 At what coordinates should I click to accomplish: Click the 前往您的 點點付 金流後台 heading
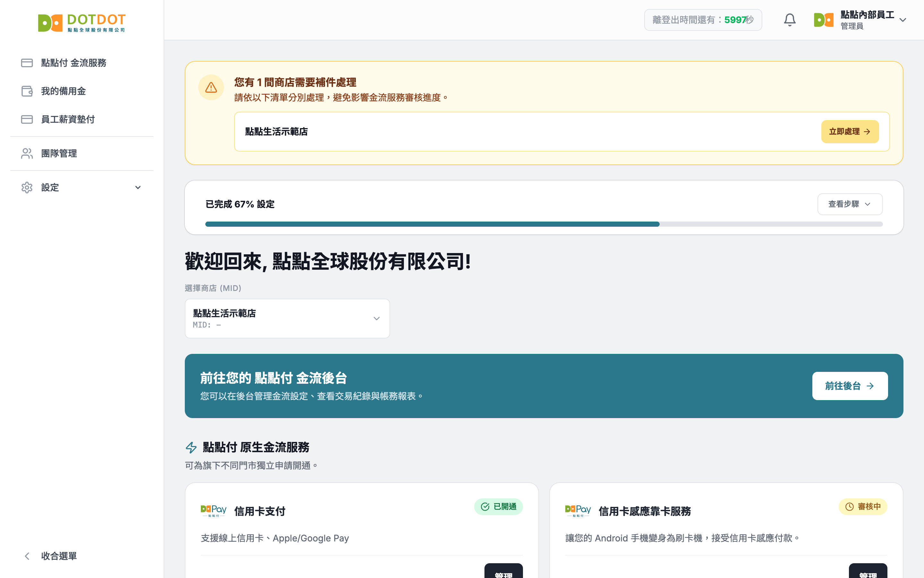click(x=273, y=378)
